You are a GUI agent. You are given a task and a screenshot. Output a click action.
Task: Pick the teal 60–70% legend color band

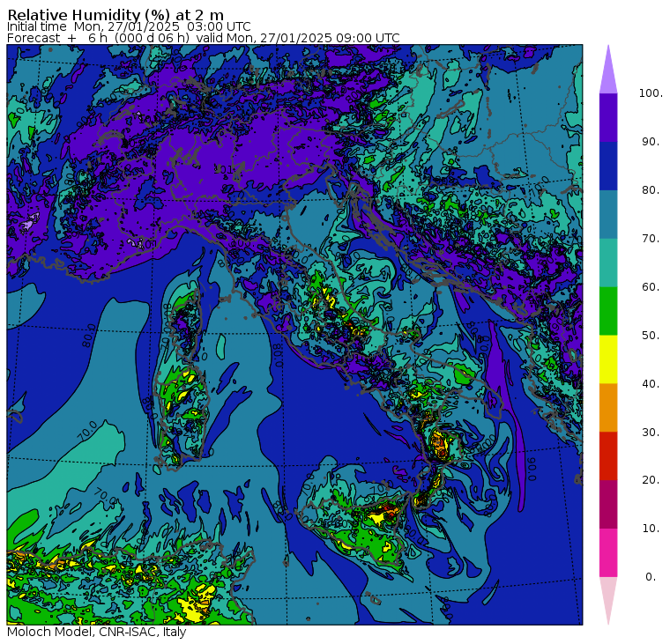click(608, 263)
